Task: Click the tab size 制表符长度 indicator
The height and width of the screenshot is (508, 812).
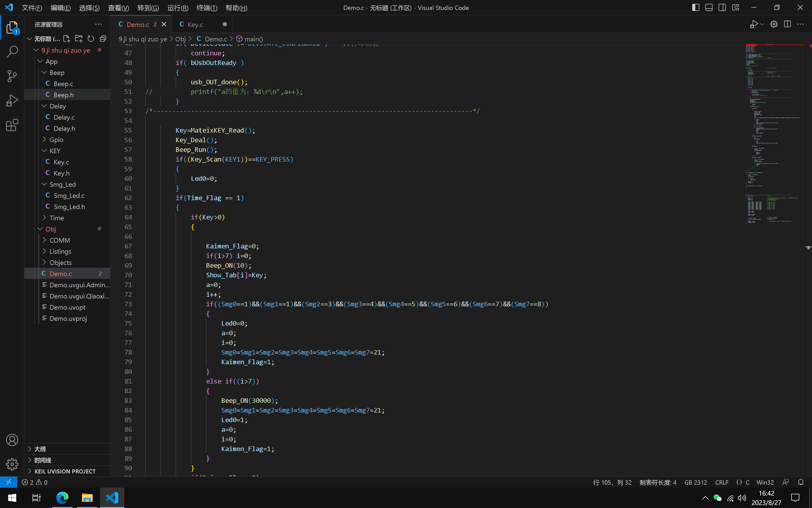Action: 658,482
